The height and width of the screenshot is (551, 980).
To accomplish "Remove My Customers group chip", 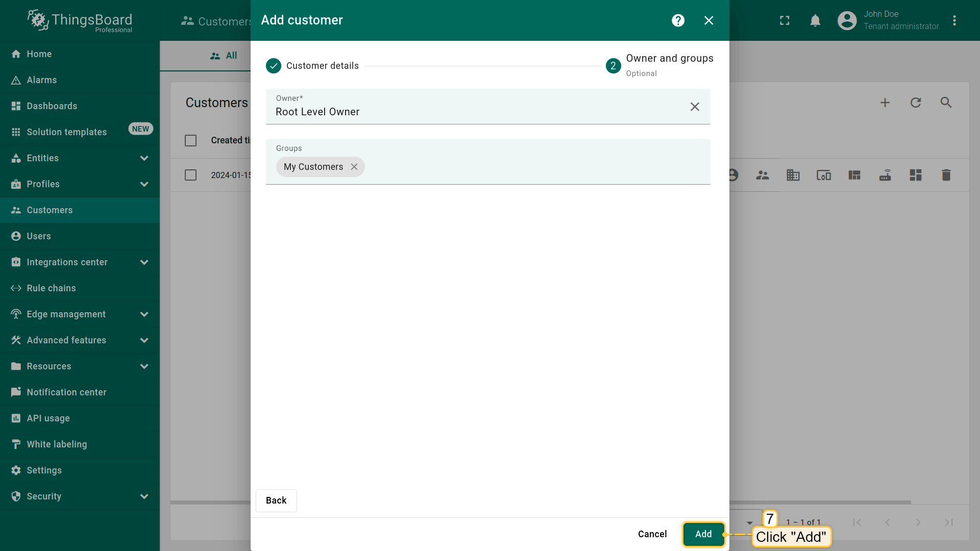I will coord(354,167).
